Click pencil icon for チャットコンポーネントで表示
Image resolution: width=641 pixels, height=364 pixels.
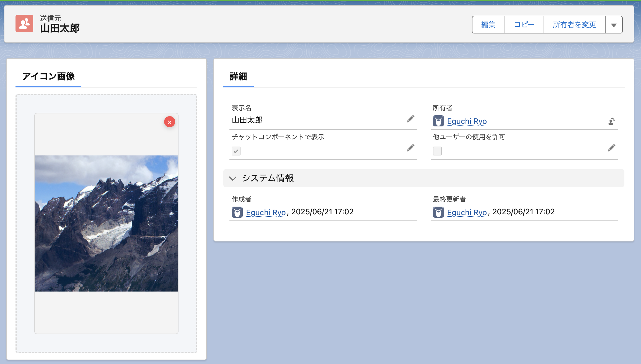click(x=411, y=148)
